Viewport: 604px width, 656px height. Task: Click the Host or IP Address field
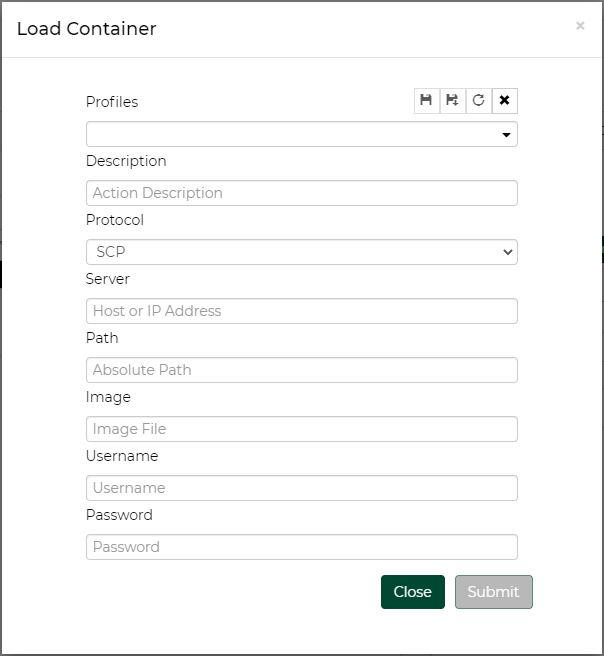(301, 311)
